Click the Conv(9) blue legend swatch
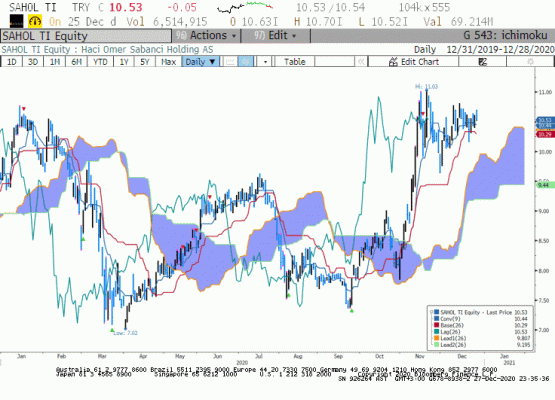The height and width of the screenshot is (400, 555). tap(436, 319)
